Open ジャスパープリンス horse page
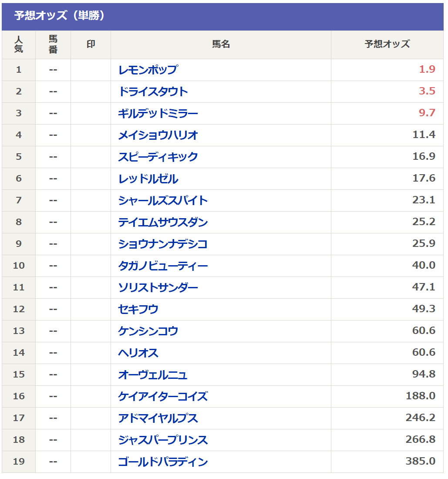This screenshot has height=479, width=448. [163, 440]
